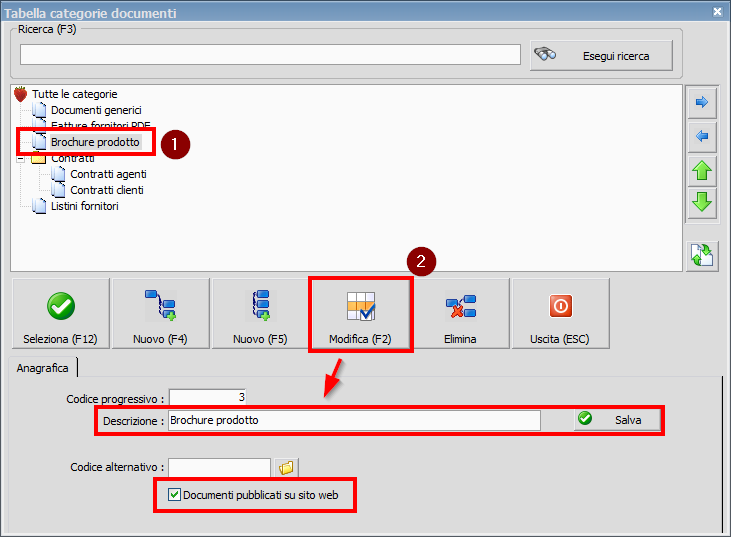Click Seleziona (F12) green check button
Image resolution: width=731 pixels, height=537 pixels.
pos(59,314)
